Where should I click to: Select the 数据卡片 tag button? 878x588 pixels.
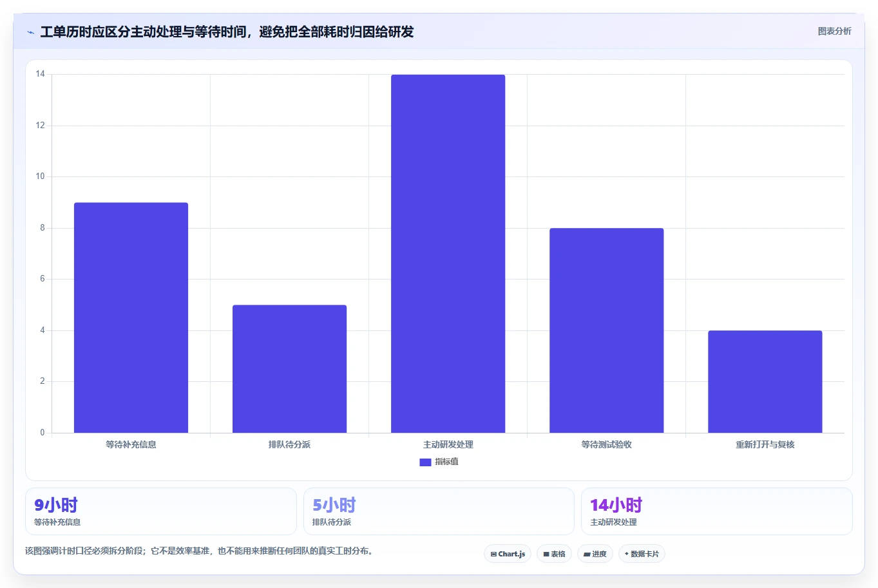click(x=642, y=554)
